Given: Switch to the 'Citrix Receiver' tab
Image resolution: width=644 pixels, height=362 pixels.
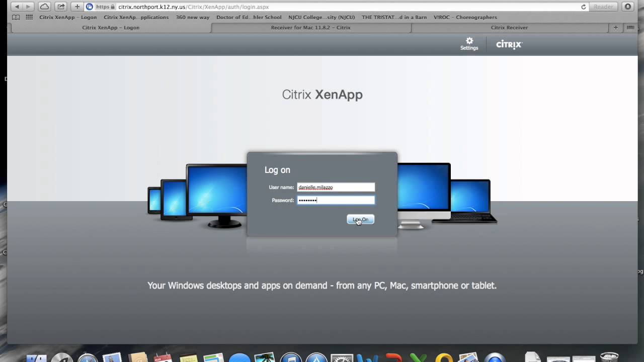Looking at the screenshot, I should click(509, 28).
